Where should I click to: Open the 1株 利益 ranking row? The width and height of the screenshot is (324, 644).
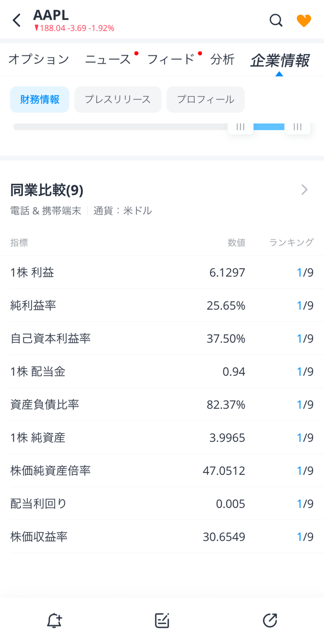(161, 272)
